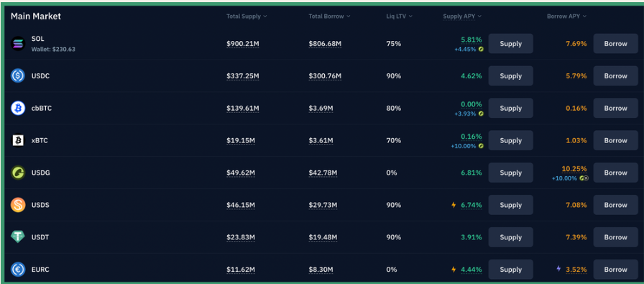Click USDC total borrow $300.76M
Viewport: 644px width, 284px height.
[x=326, y=76]
